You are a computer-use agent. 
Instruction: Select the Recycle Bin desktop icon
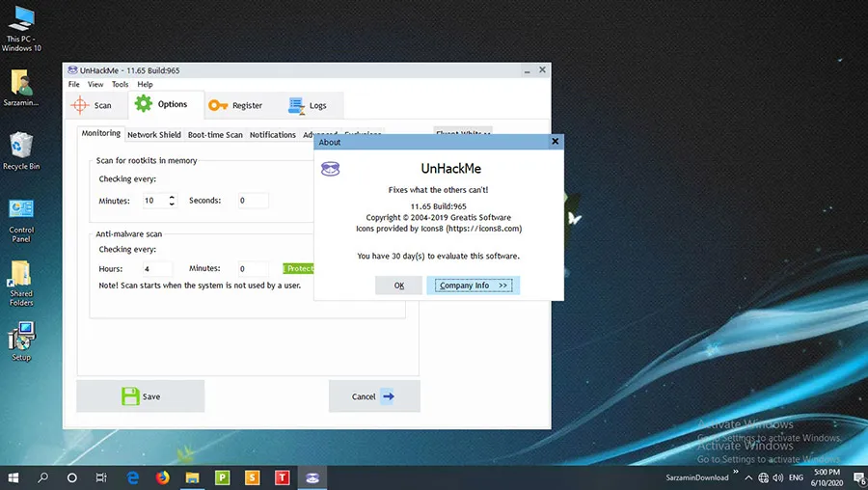(21, 150)
